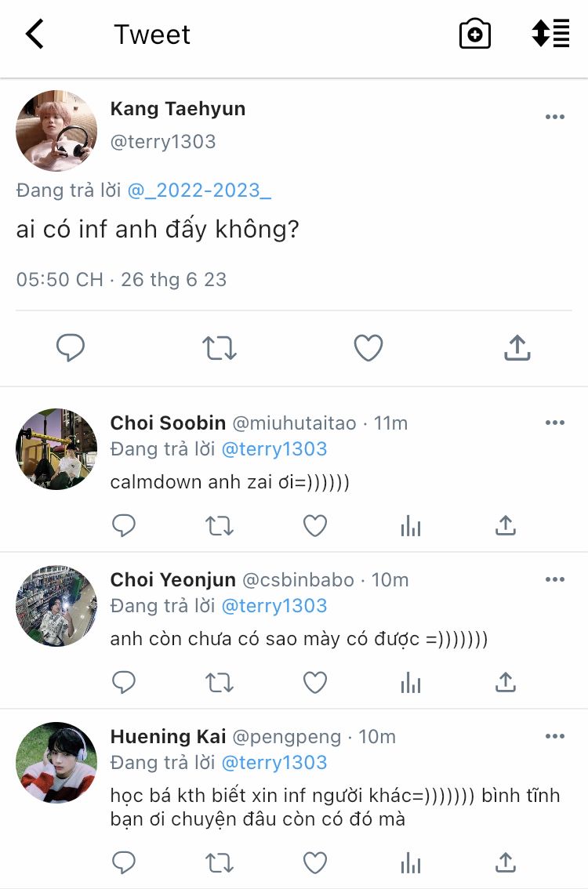Screen dimensions: 588x889
Task: Open more options for Kang Taehyun's tweet
Action: coord(554,118)
